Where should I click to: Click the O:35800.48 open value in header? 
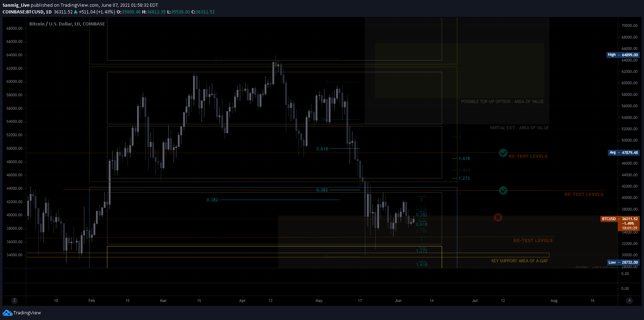click(x=129, y=12)
